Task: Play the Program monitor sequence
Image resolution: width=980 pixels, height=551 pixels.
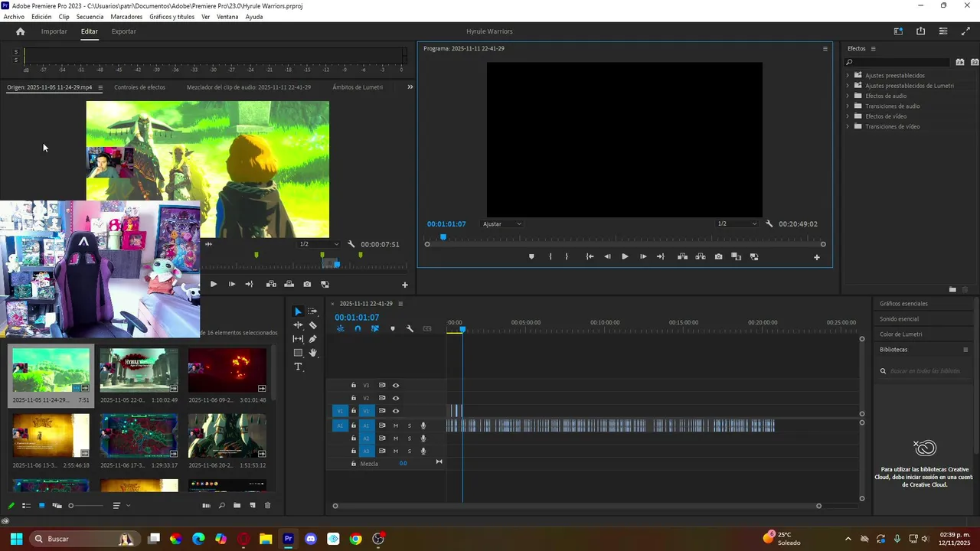Action: click(625, 256)
